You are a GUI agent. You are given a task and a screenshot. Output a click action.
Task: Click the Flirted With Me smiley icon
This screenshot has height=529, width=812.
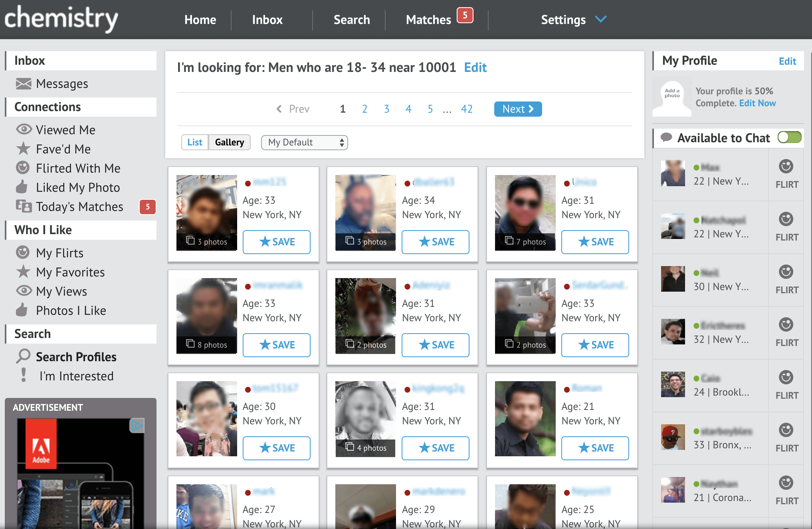tap(23, 167)
